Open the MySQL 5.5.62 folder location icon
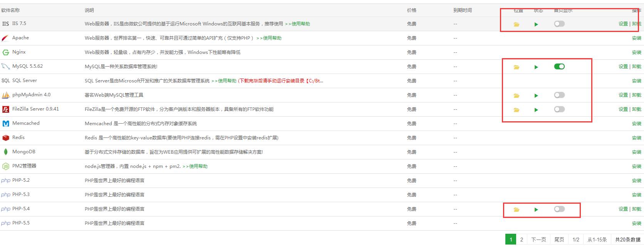644x248 pixels. click(517, 67)
